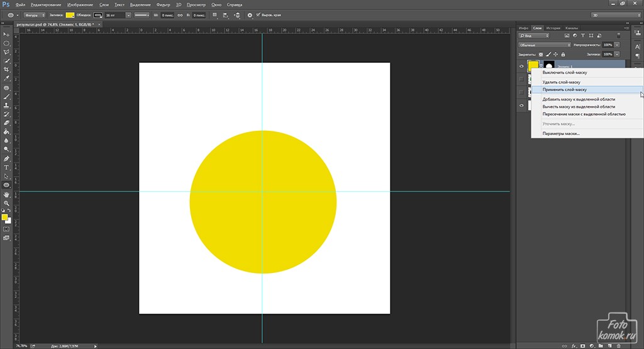The height and width of the screenshot is (349, 644).
Task: Open ellipse geometry settings gear icon
Action: coord(250,15)
